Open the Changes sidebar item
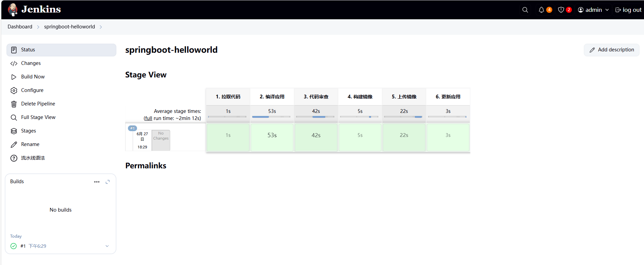Screen dimensions: 644x265 [x=61, y=63]
